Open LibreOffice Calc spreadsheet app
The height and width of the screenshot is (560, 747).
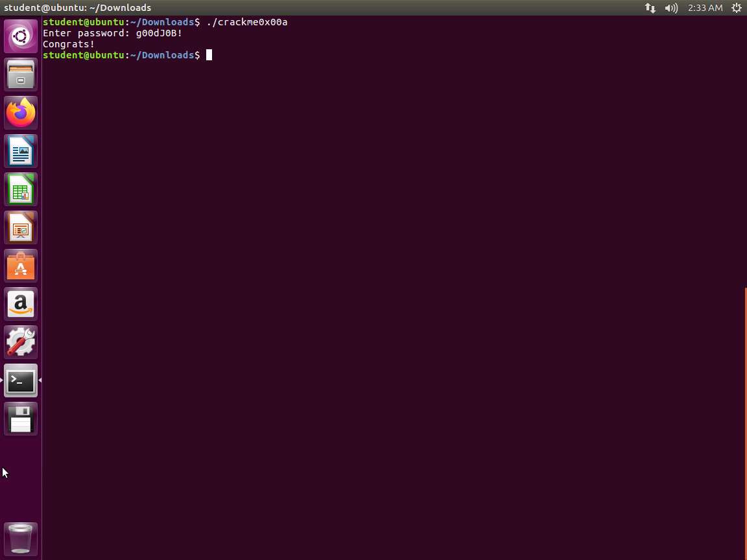coord(21,189)
